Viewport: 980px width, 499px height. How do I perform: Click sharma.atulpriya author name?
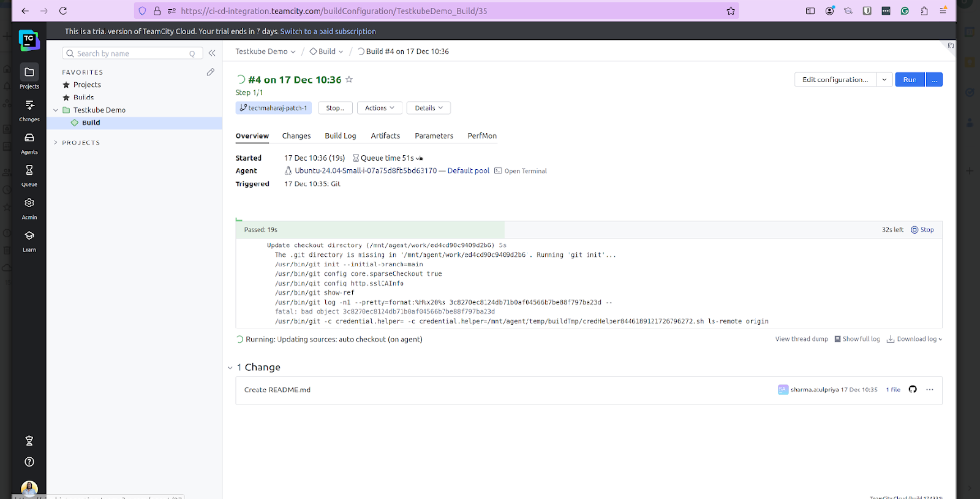pyautogui.click(x=815, y=389)
